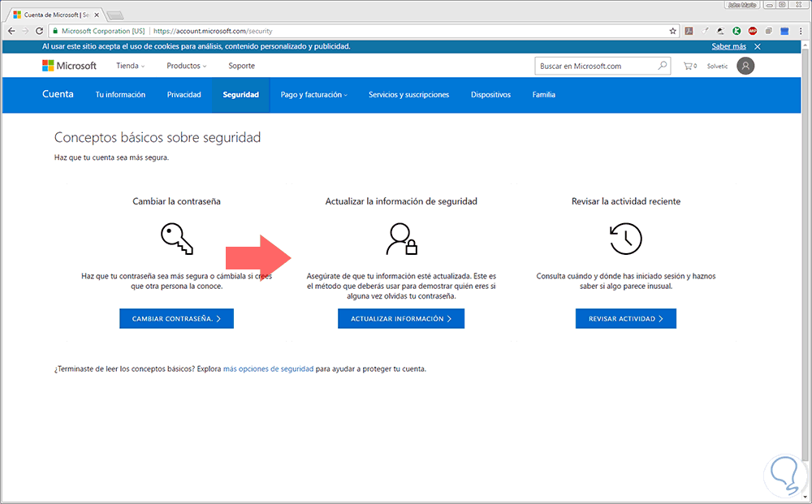
Task: Click the browser address bar URL
Action: click(213, 31)
